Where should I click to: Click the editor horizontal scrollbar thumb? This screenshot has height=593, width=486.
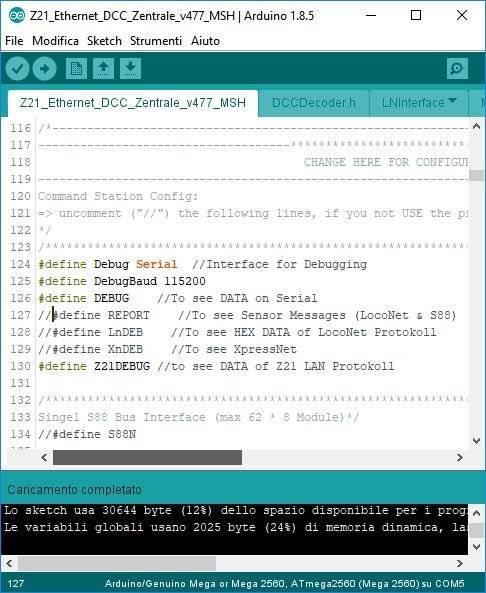click(147, 458)
